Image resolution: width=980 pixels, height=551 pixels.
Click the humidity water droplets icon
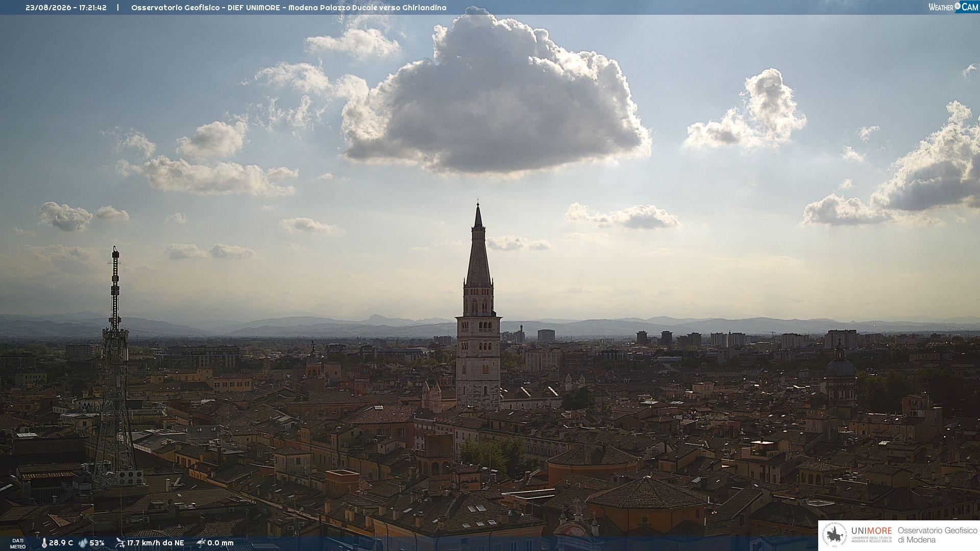pyautogui.click(x=83, y=543)
